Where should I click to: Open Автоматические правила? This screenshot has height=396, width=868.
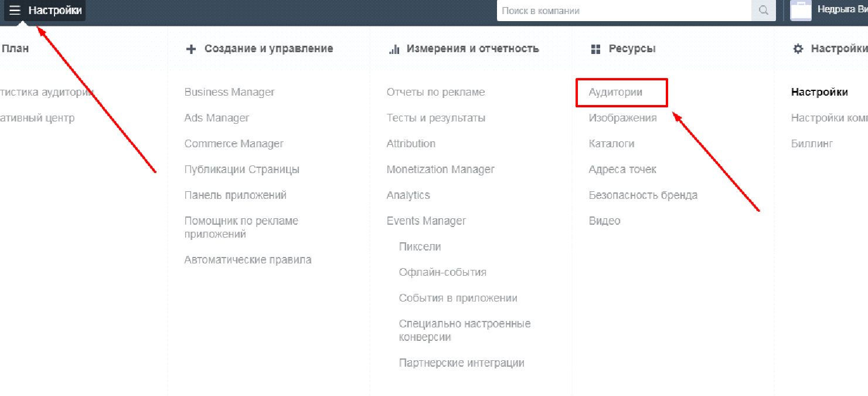coord(247,260)
